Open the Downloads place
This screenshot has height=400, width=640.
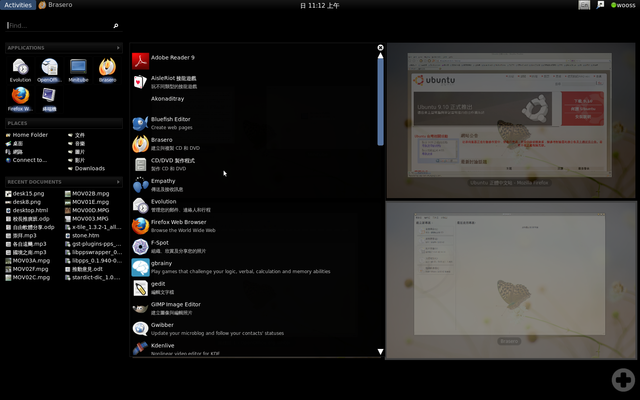pos(86,169)
